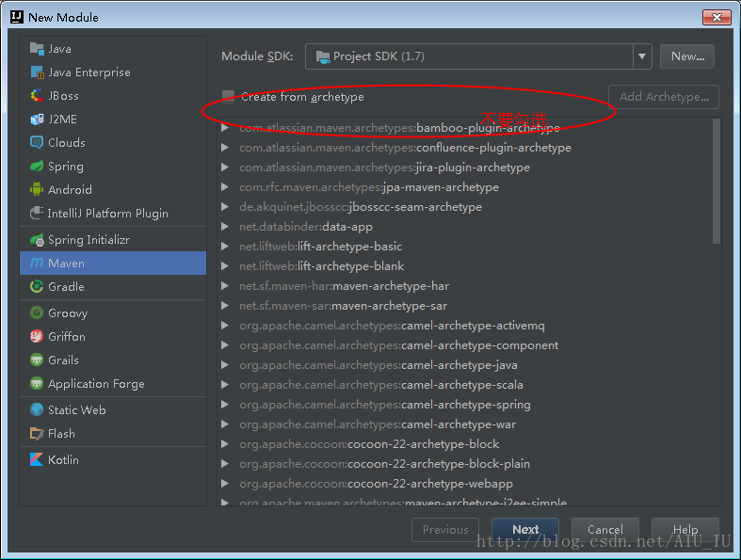741x560 pixels.
Task: Select Spring Initializr label
Action: pos(89,240)
